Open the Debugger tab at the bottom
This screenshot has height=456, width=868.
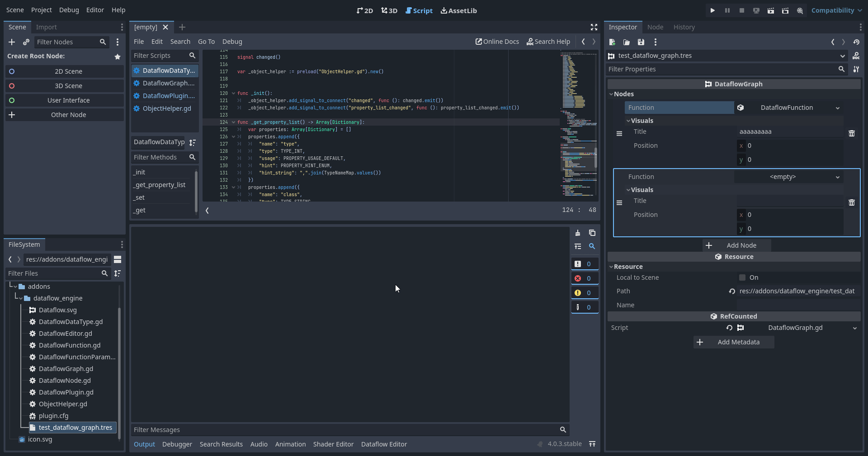(177, 444)
